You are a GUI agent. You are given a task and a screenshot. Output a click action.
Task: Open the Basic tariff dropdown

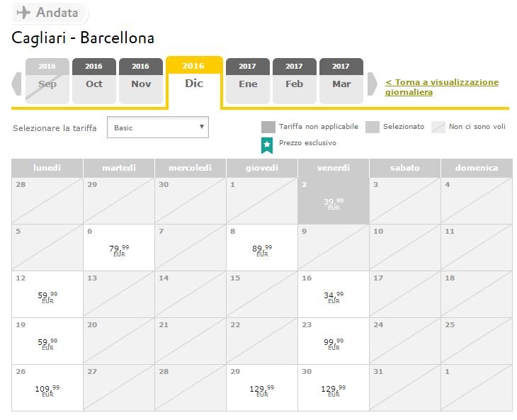(x=158, y=127)
